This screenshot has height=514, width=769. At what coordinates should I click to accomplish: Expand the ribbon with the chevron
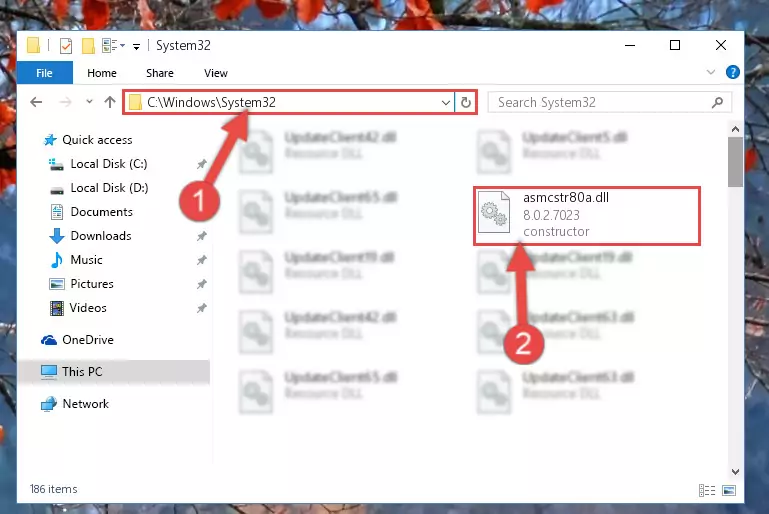pyautogui.click(x=711, y=73)
